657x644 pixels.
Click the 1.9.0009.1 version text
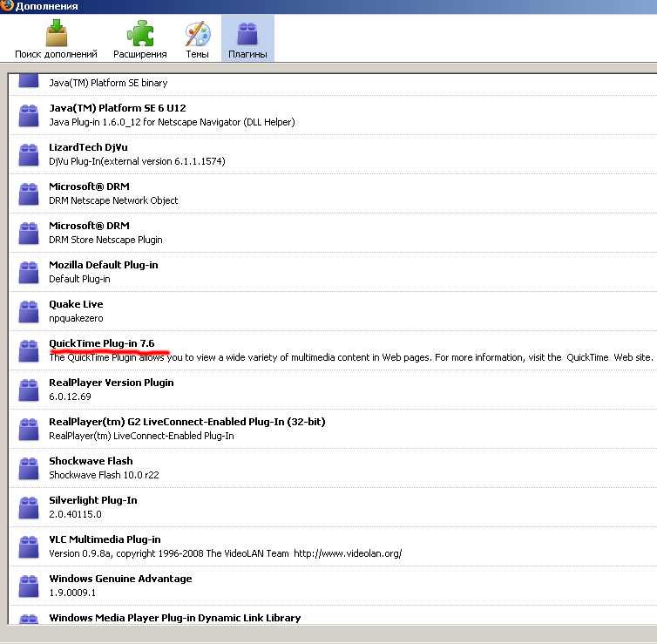click(72, 593)
